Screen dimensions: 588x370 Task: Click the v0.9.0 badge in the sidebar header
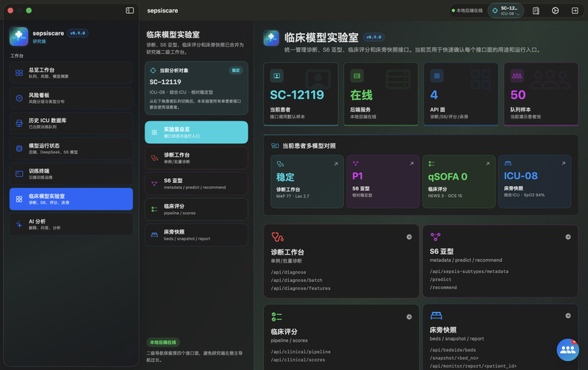[x=78, y=33]
